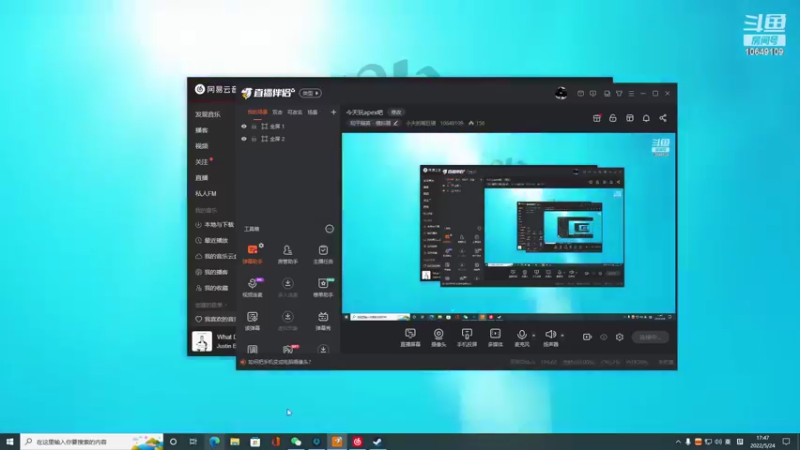
Task: Open 关注 in NetEase Music sidebar
Action: (x=202, y=162)
